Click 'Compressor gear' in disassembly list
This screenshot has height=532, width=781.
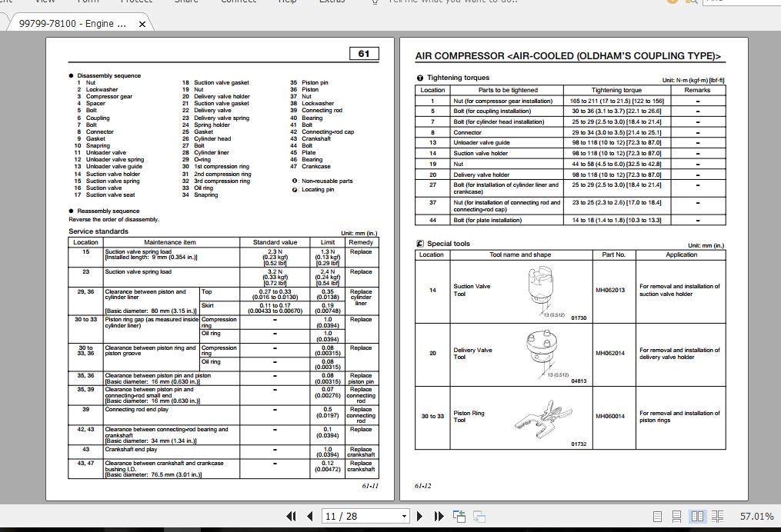(x=109, y=97)
